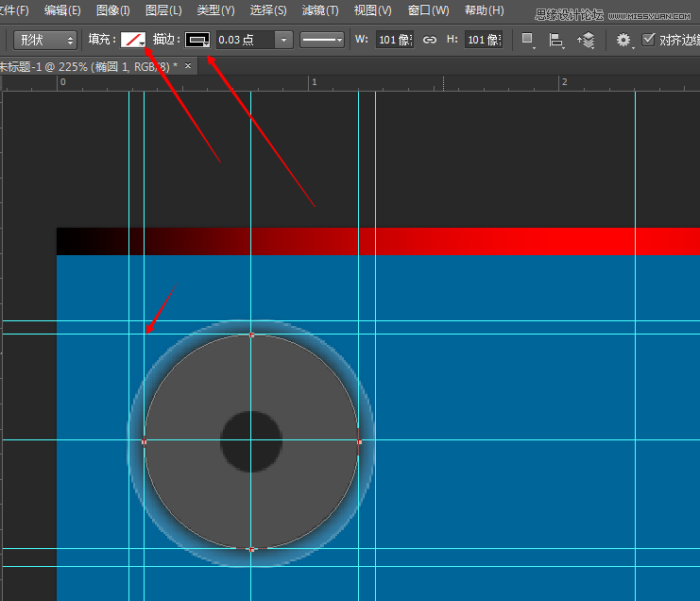Click the ellipse bottom anchor point
This screenshot has width=700, height=601.
point(251,549)
